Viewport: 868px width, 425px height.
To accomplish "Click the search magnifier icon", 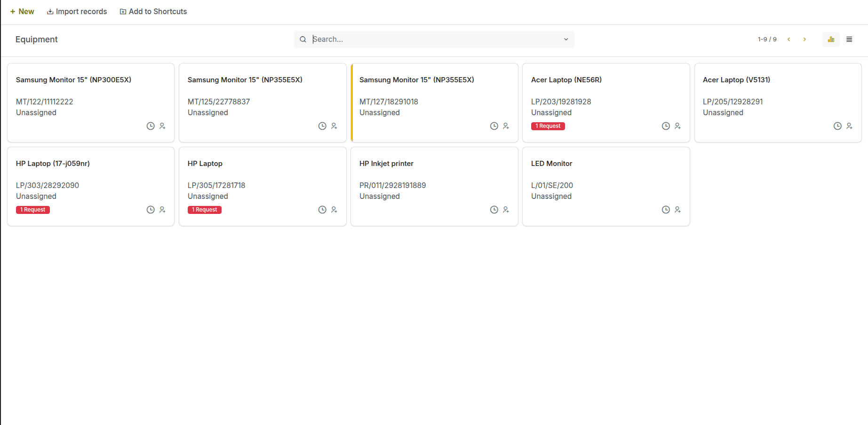I will [303, 39].
